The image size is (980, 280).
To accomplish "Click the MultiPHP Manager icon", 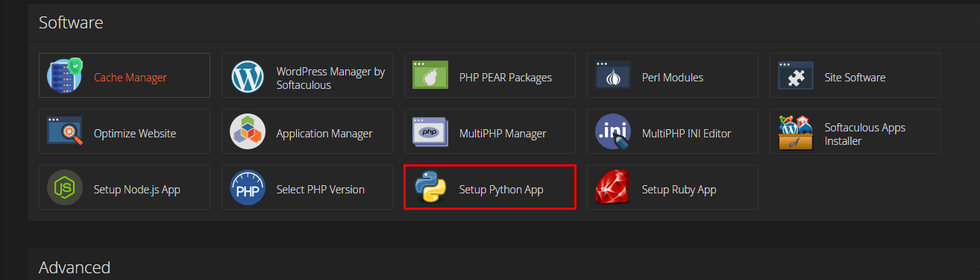I will tap(430, 132).
